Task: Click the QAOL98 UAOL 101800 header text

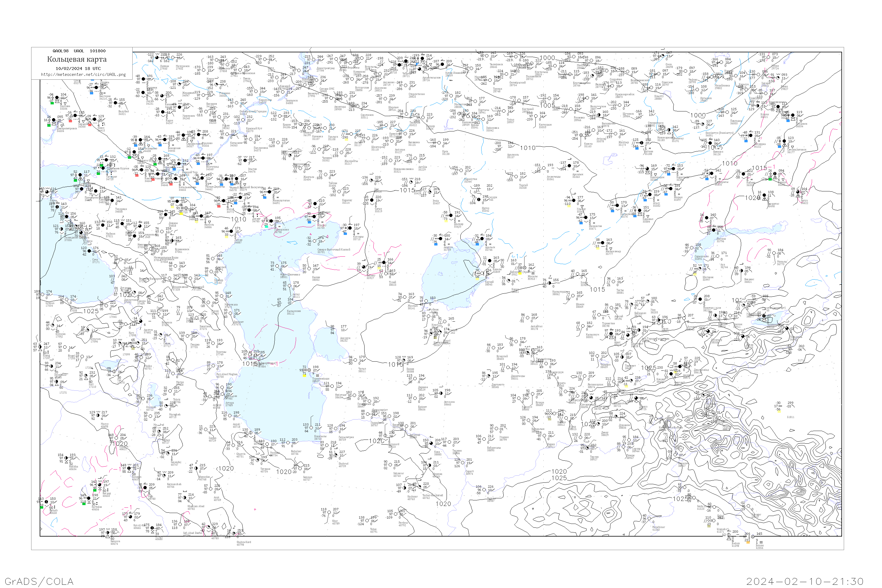Action: 79,51
